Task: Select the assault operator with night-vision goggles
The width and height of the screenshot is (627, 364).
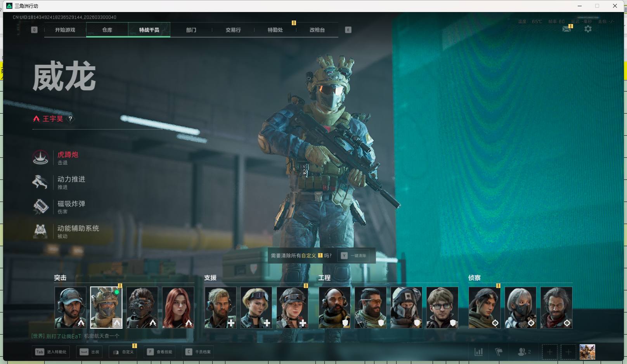Action: [x=142, y=307]
